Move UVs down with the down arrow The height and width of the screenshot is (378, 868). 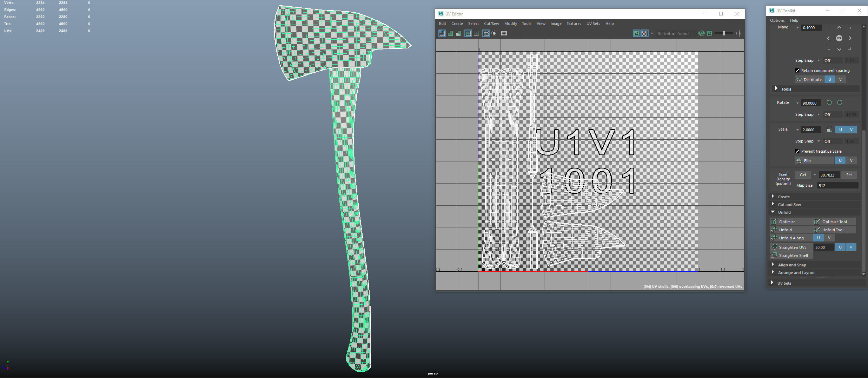(x=839, y=49)
